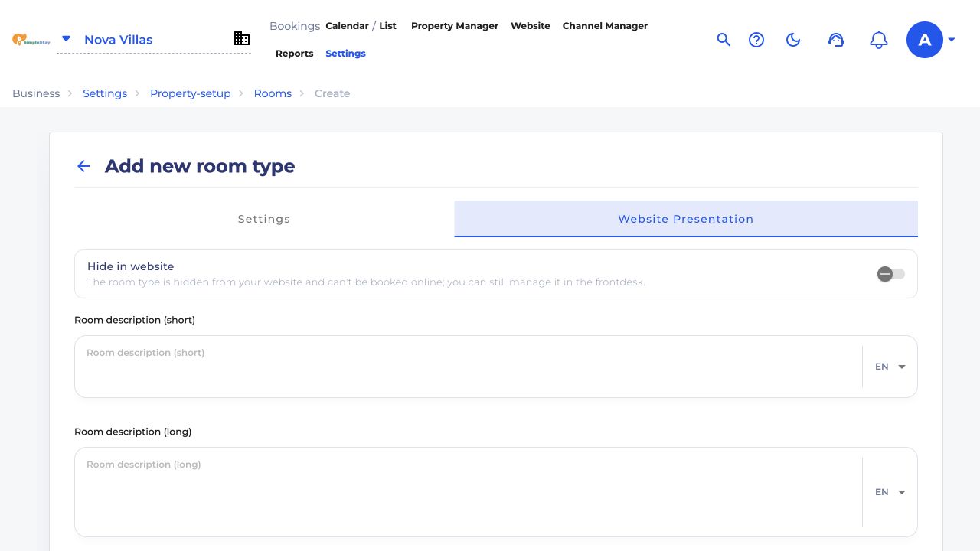Click the Bookings label in navigation

point(295,26)
